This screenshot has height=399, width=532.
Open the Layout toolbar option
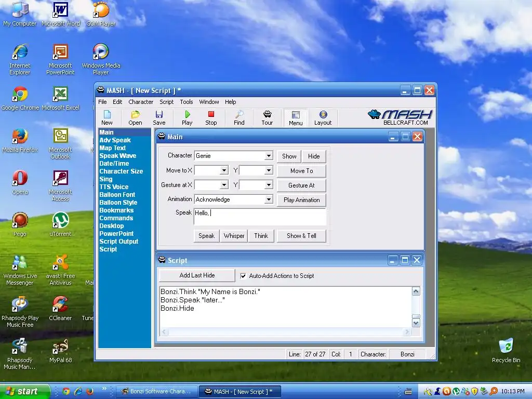click(323, 118)
